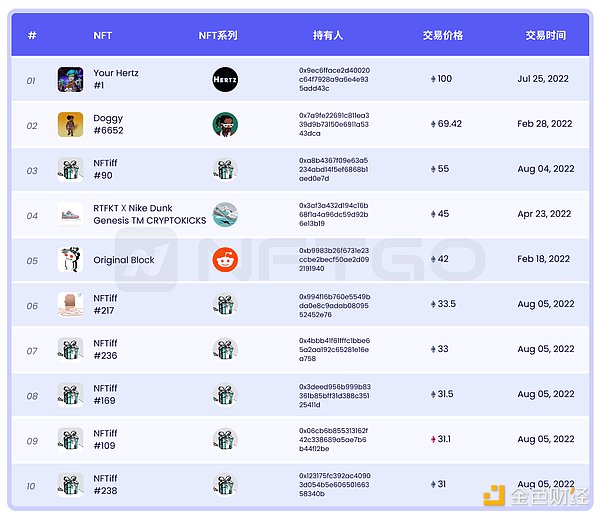
Task: Open holder address starting with 0x7a9fe22691c
Action: point(334,124)
